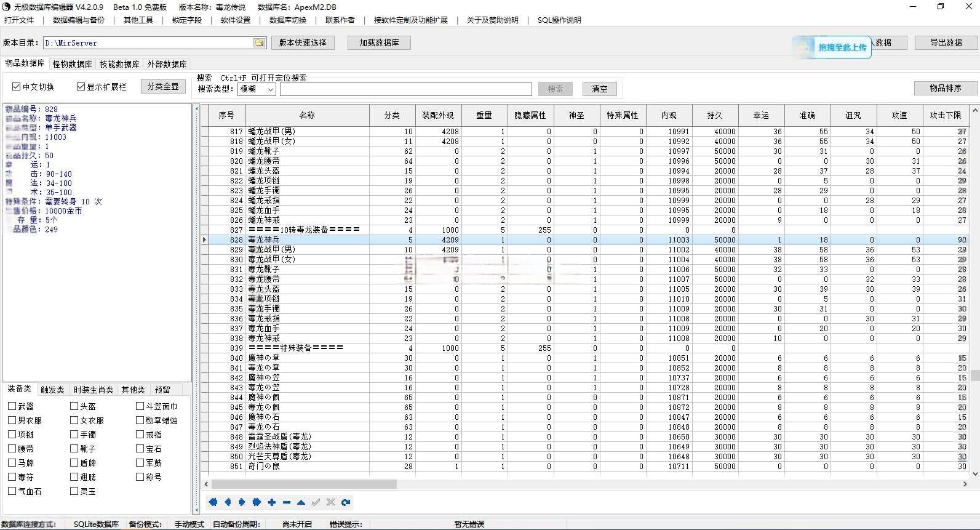Jump to last record in navigator
Screen dimensions: 980x530
pos(257,502)
